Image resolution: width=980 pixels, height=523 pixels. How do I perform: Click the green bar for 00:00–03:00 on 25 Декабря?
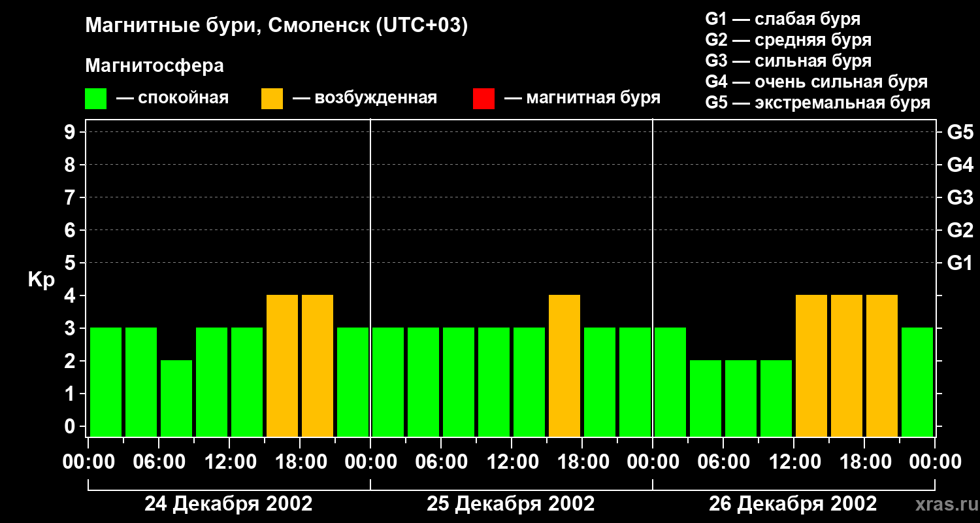[388, 382]
